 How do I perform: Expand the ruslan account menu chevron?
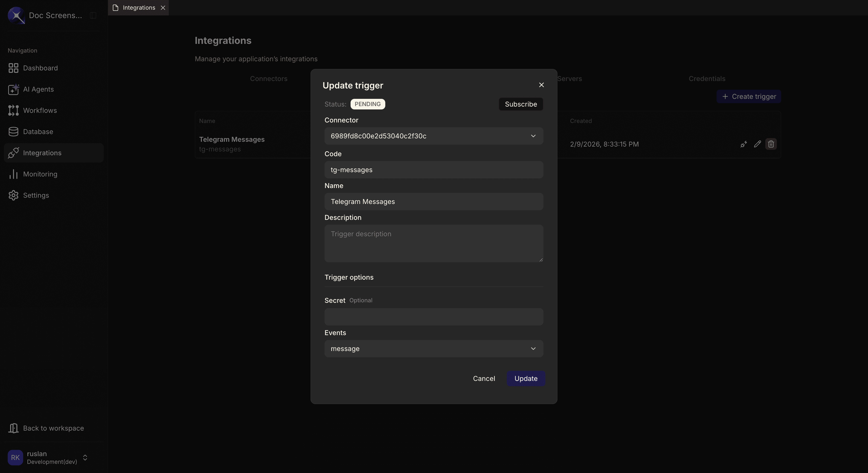click(85, 458)
